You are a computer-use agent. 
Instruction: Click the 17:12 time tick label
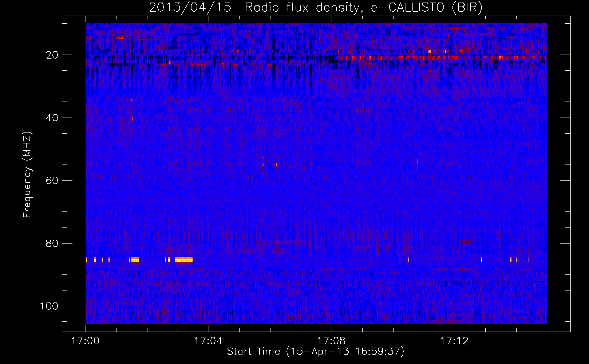(x=454, y=341)
